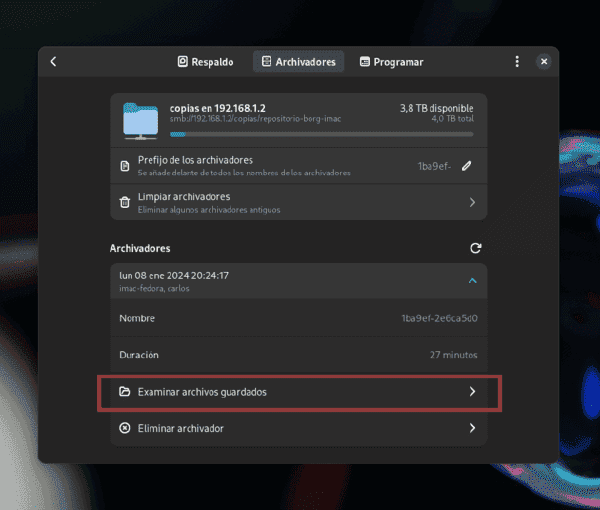Click the network folder repository icon
Viewport: 600px width, 510px height.
[140, 121]
